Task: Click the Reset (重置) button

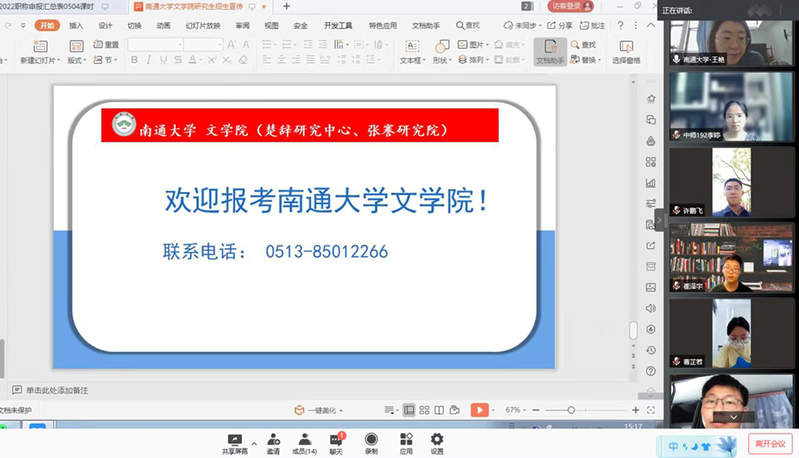Action: (106, 45)
